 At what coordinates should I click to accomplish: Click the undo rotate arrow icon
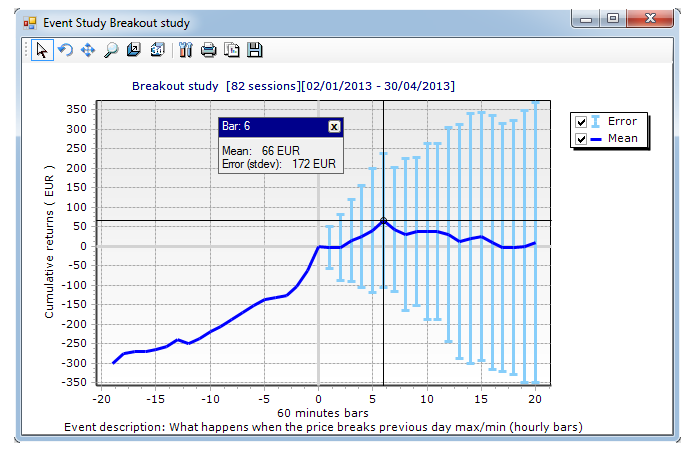66,50
